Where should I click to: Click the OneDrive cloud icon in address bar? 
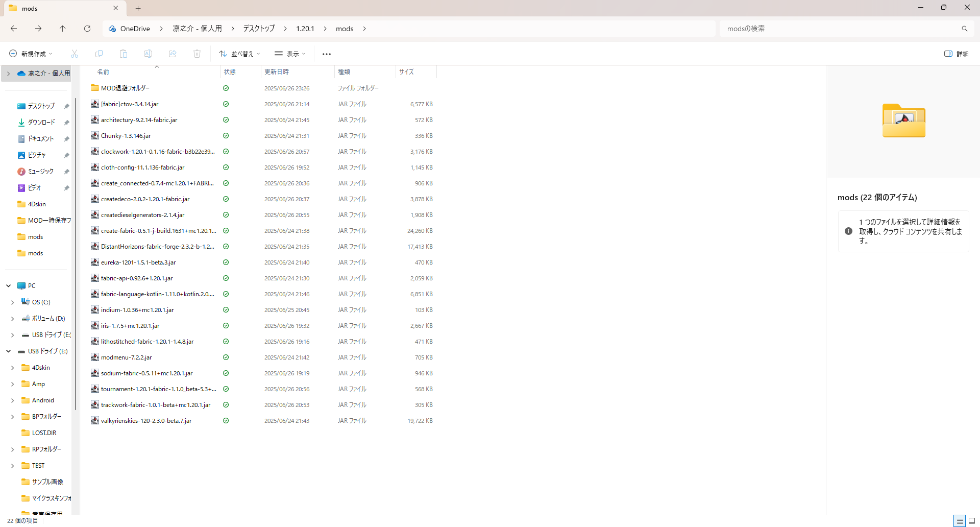112,29
